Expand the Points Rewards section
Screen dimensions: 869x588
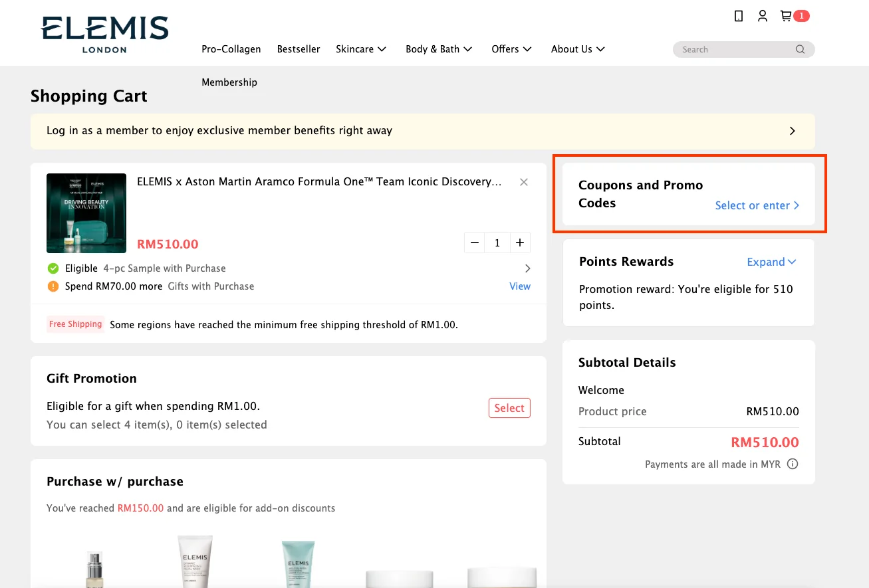pos(771,262)
